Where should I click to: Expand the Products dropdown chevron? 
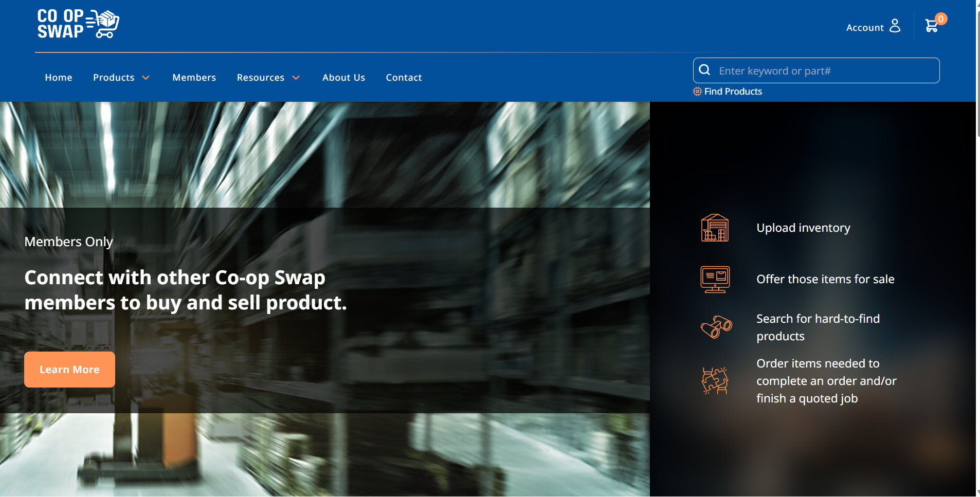coord(146,78)
